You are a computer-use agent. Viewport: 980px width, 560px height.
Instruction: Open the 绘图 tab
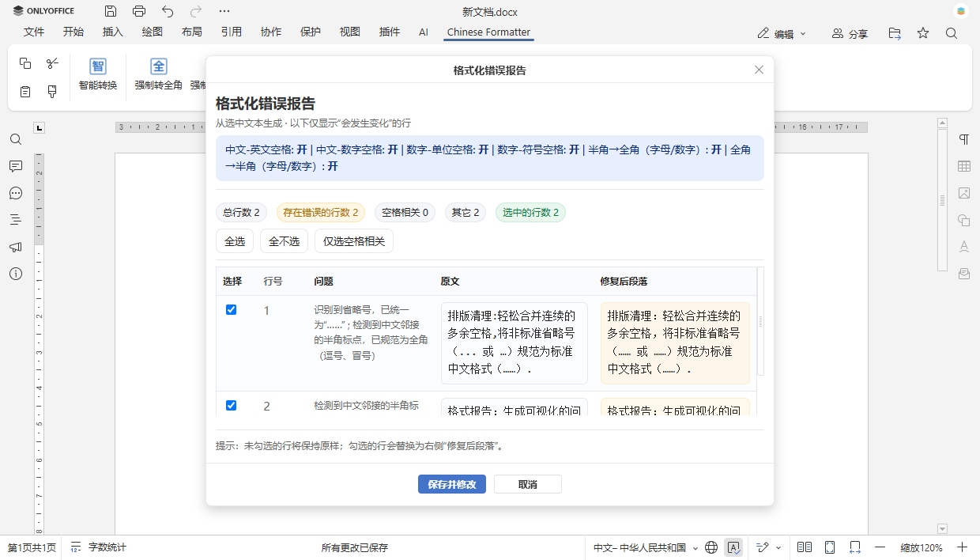(x=153, y=32)
